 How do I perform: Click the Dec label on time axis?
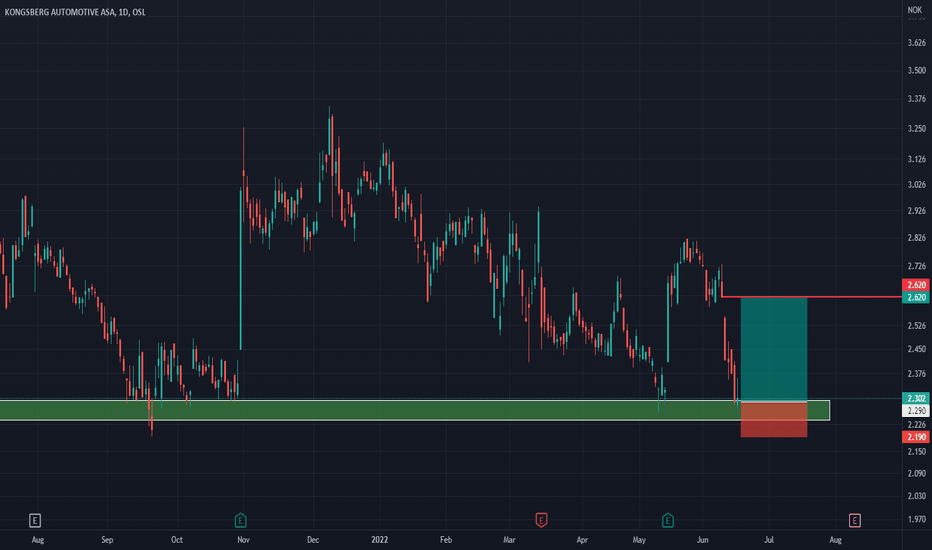[313, 540]
